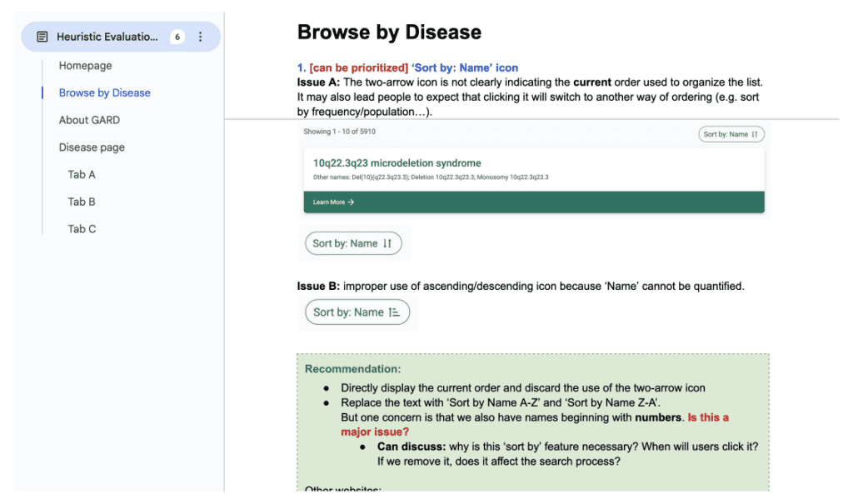Screen dimensions: 853x504
Task: Select Browse by Disease in the outline
Action: click(x=104, y=93)
